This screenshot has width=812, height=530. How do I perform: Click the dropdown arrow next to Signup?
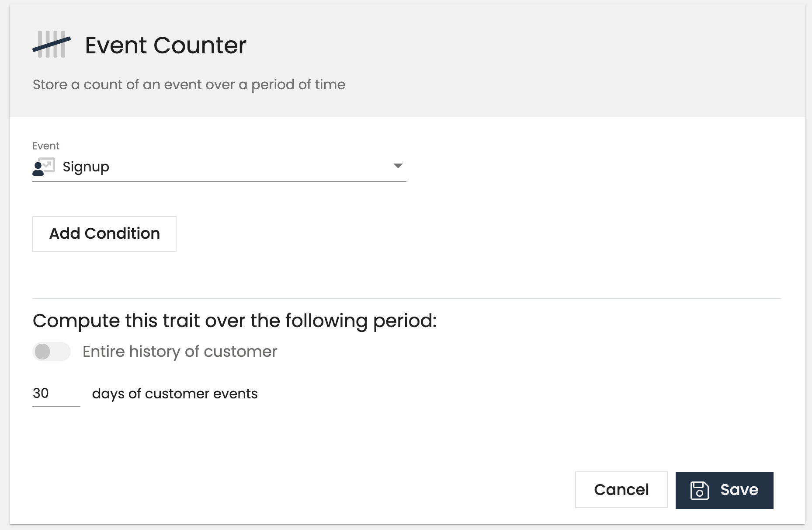point(398,167)
